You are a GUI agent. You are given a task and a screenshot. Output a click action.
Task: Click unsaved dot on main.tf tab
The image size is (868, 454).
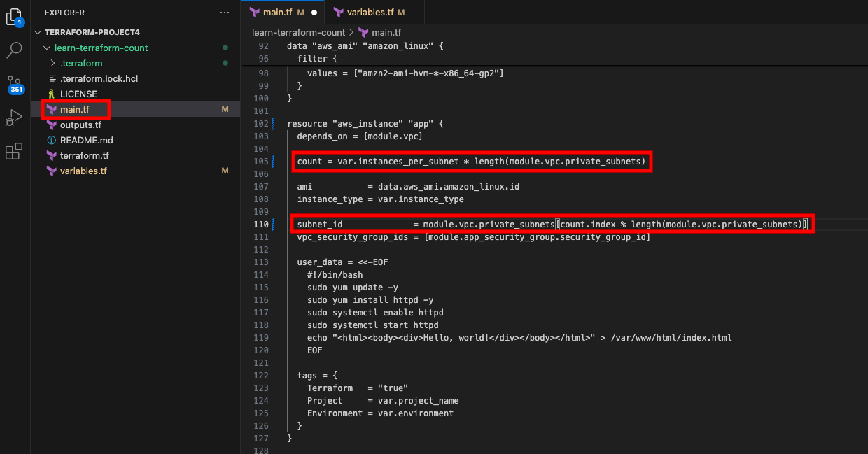tap(314, 13)
